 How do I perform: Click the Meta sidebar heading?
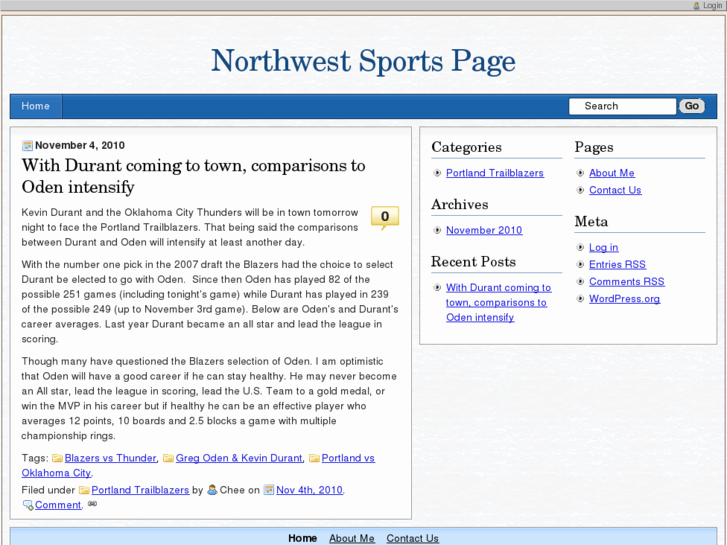591,221
